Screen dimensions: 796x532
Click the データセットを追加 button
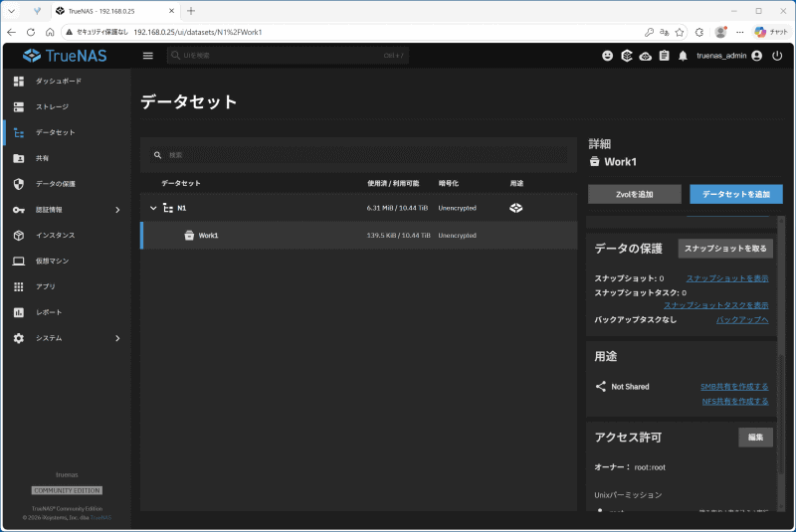click(736, 194)
